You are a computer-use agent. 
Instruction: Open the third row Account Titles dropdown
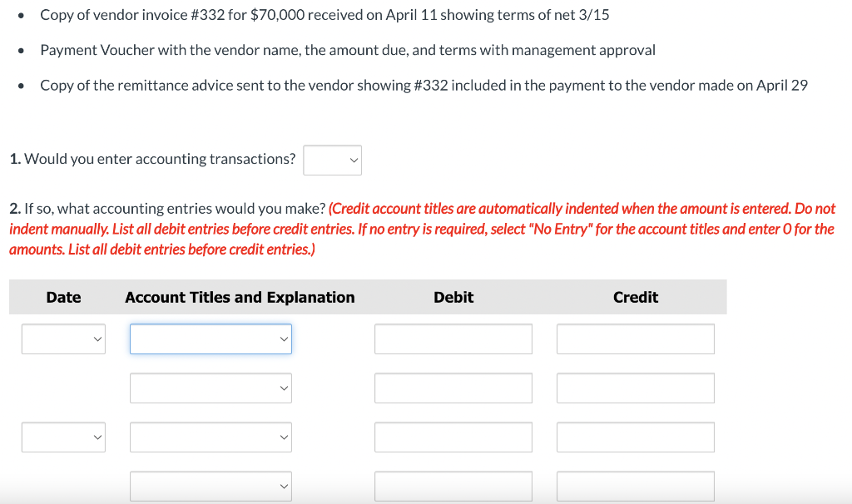point(211,437)
